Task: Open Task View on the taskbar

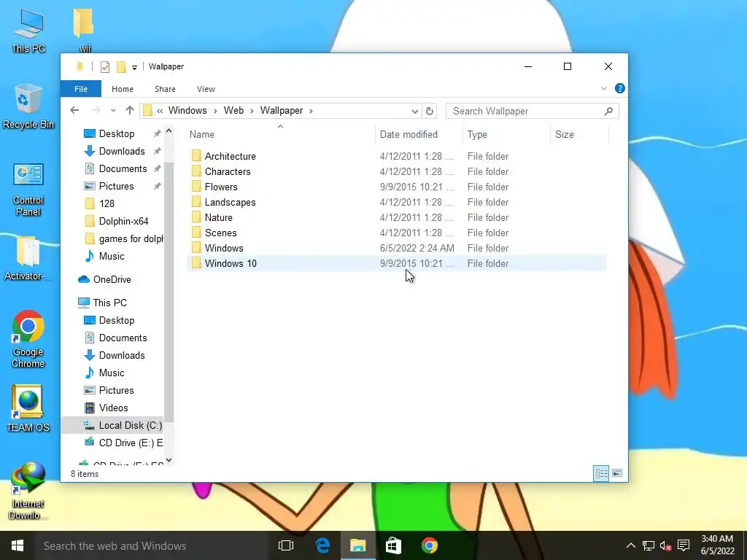Action: 286,545
